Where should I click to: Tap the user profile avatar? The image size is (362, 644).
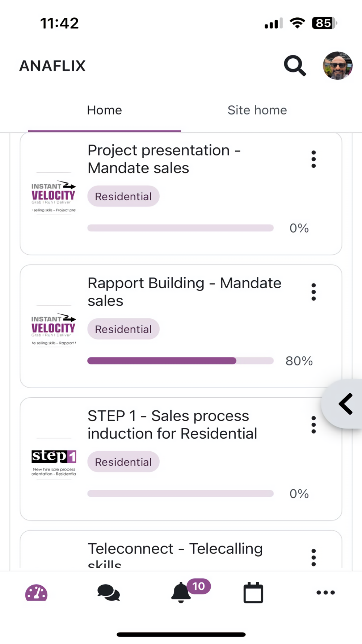(337, 66)
